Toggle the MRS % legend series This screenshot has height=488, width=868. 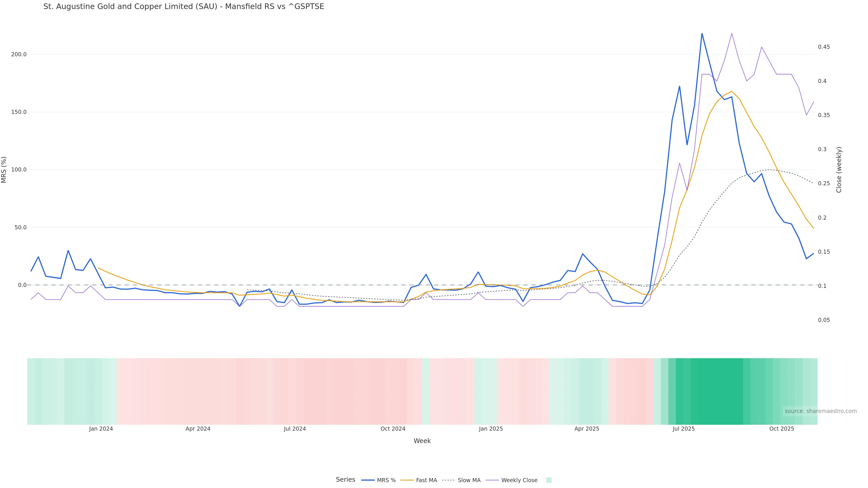[x=386, y=480]
